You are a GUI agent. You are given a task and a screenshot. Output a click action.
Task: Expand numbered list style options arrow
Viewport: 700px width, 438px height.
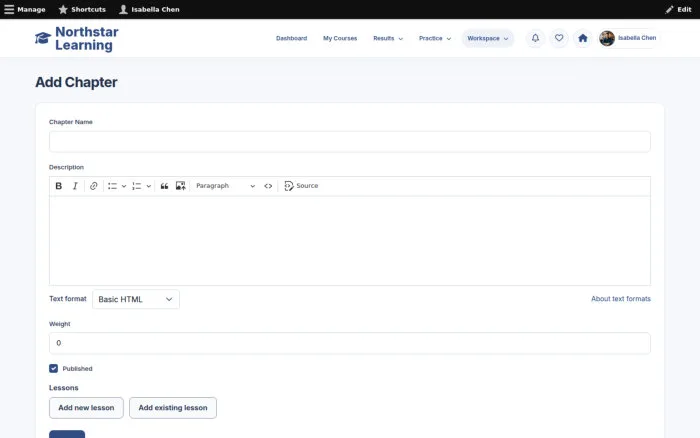coord(149,186)
